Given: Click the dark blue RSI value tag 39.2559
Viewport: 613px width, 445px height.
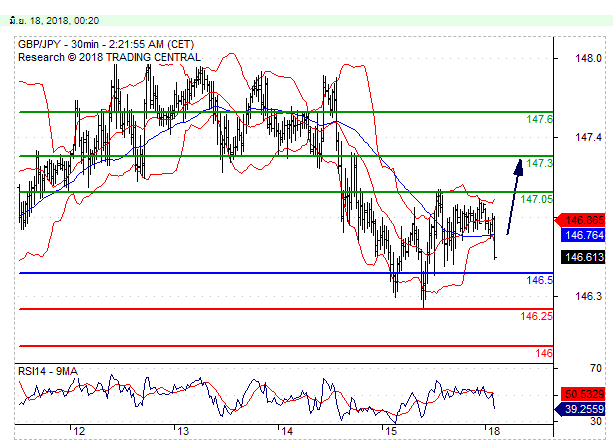Looking at the screenshot, I should (x=580, y=409).
